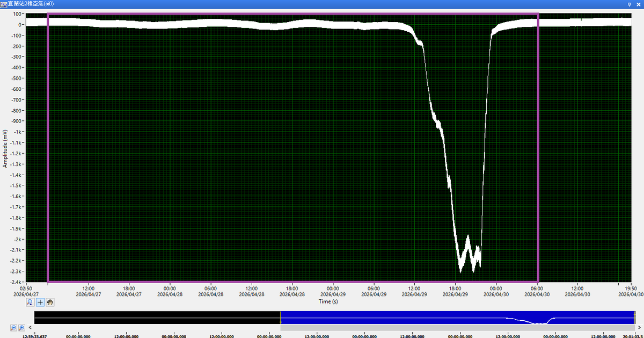Click the -2k value on Y axis
Screen dimensions: 644x338
tap(18, 239)
